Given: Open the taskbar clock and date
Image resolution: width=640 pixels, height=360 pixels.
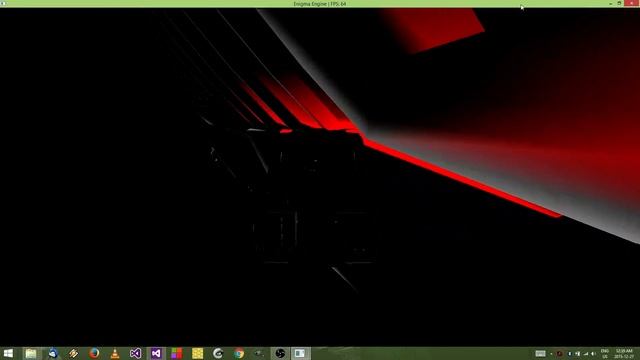Looking at the screenshot, I should point(624,353).
